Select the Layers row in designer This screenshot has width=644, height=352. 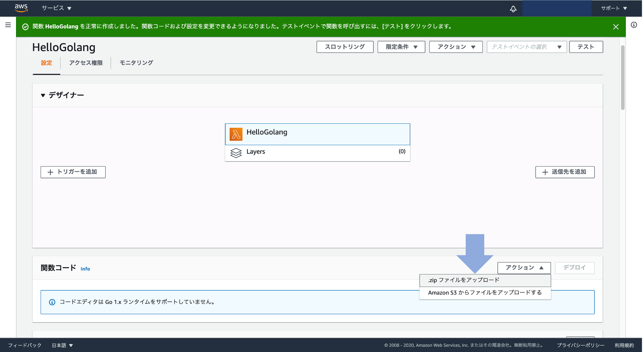[x=317, y=153]
